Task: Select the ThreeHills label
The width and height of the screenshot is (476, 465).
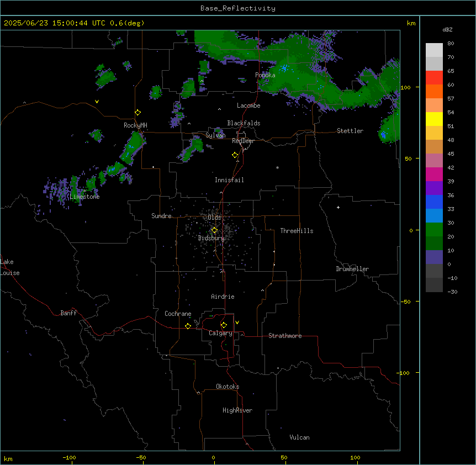Action: tap(297, 231)
